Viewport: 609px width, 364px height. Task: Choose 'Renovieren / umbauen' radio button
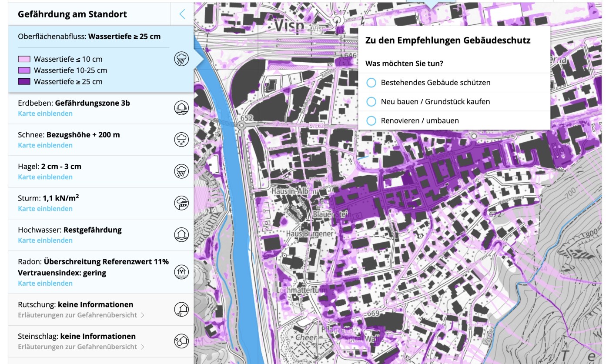pos(371,121)
